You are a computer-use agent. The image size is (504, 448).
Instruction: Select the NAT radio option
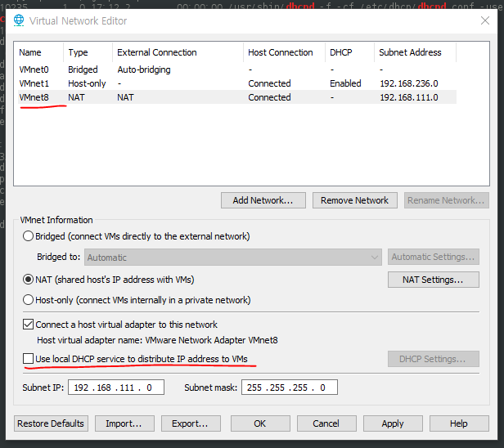tap(29, 280)
